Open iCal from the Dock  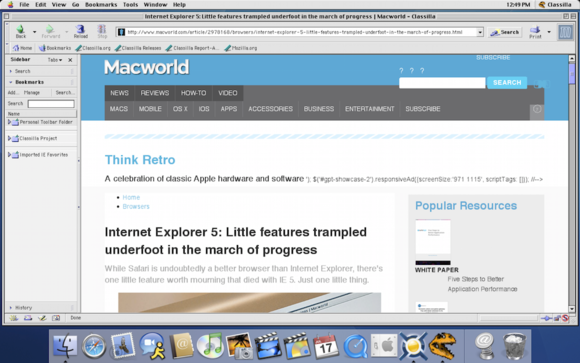tap(326, 346)
